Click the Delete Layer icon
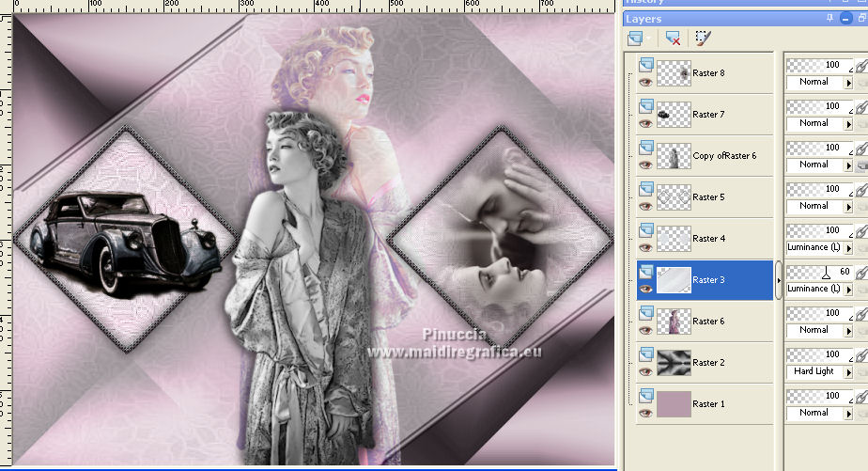 tap(673, 39)
